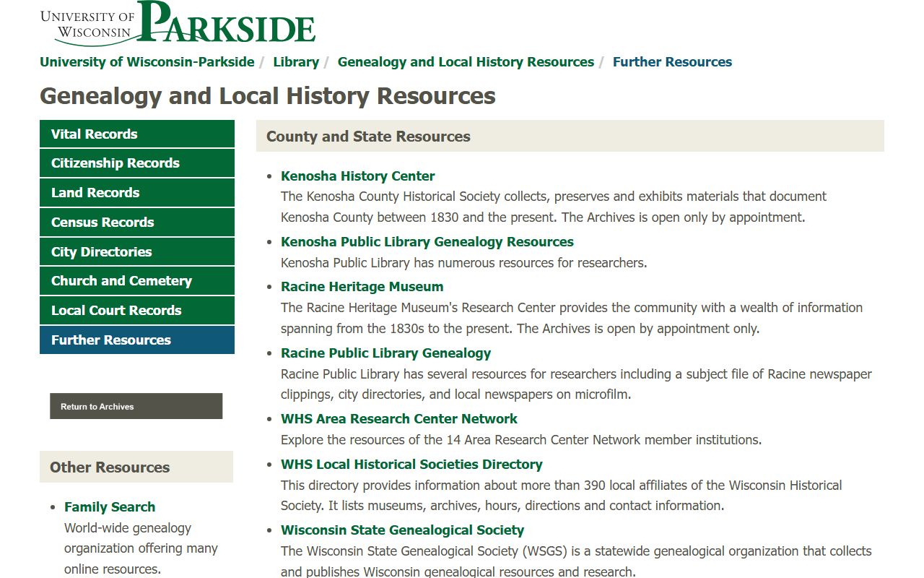The width and height of the screenshot is (924, 578).
Task: Click 'Kenosha Public Library has numerous resources' text
Action: [463, 263]
